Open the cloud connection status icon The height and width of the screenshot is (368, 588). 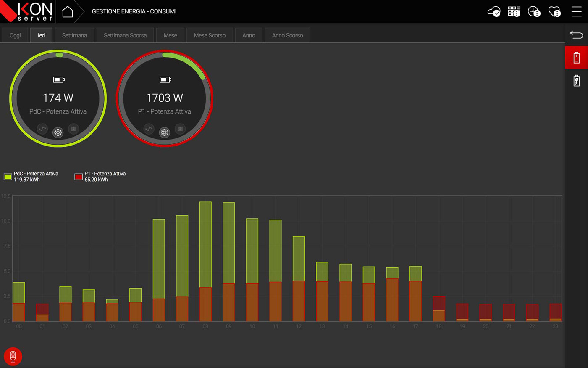[x=494, y=12]
